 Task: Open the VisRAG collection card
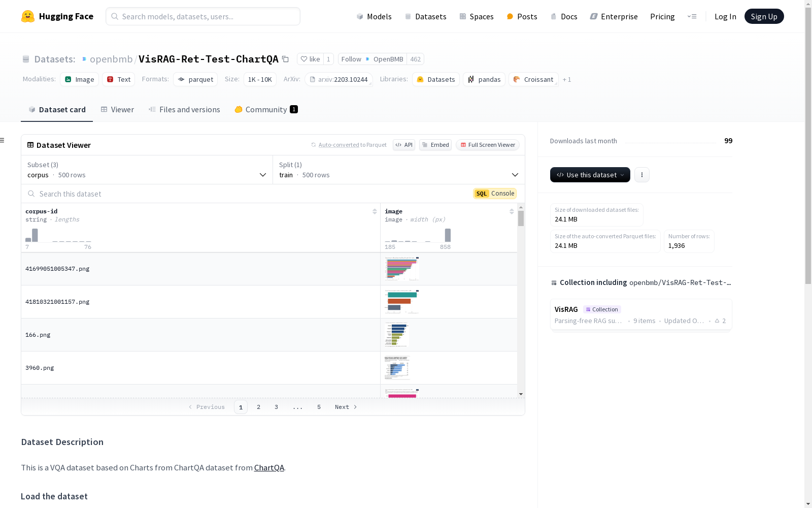tap(641, 314)
